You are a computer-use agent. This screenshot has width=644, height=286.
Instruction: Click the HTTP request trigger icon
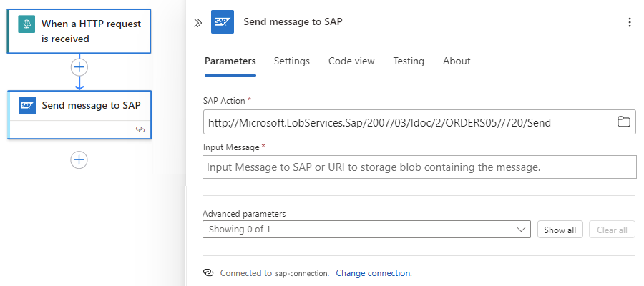coord(27,24)
